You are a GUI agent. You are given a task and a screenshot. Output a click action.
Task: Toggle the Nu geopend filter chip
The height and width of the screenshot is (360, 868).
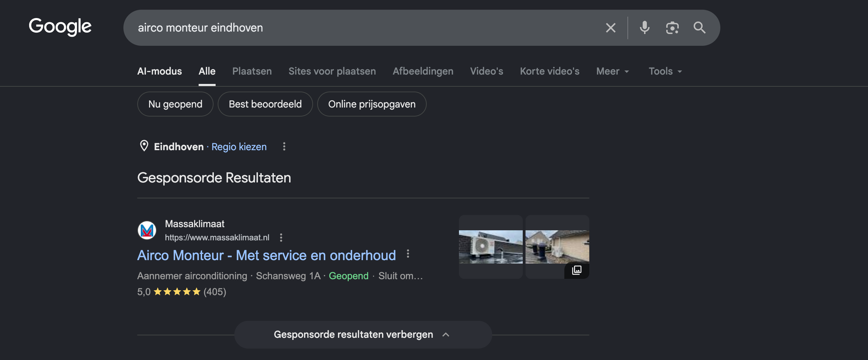click(175, 104)
